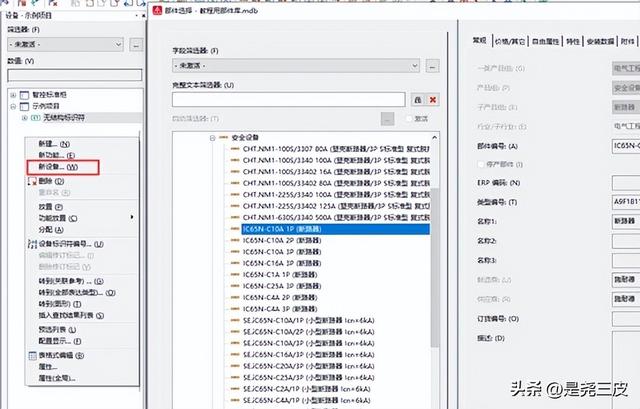Click into the 完整文本筛选器 input field

pyautogui.click(x=289, y=100)
